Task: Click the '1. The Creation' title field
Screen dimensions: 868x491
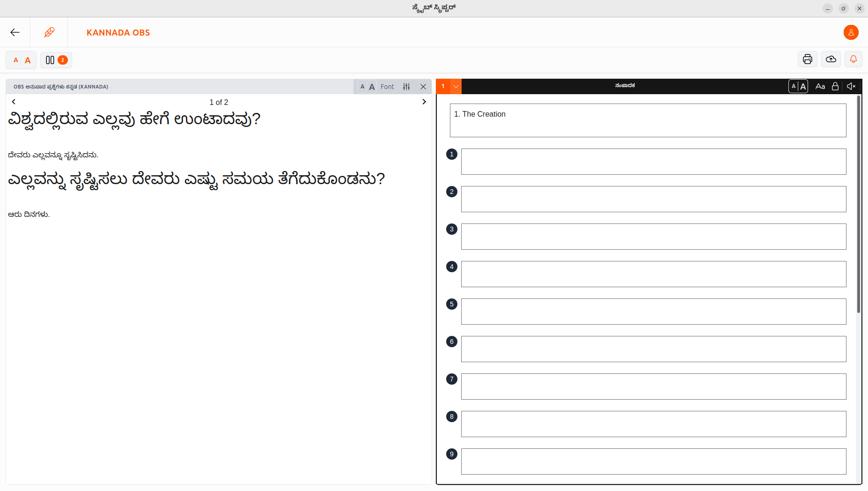Action: [648, 120]
